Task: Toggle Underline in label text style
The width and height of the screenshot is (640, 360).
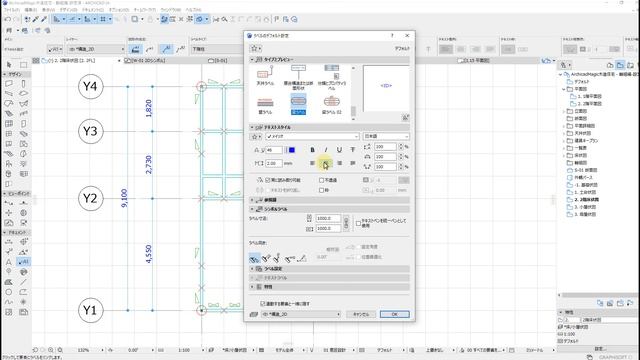Action: [x=339, y=150]
